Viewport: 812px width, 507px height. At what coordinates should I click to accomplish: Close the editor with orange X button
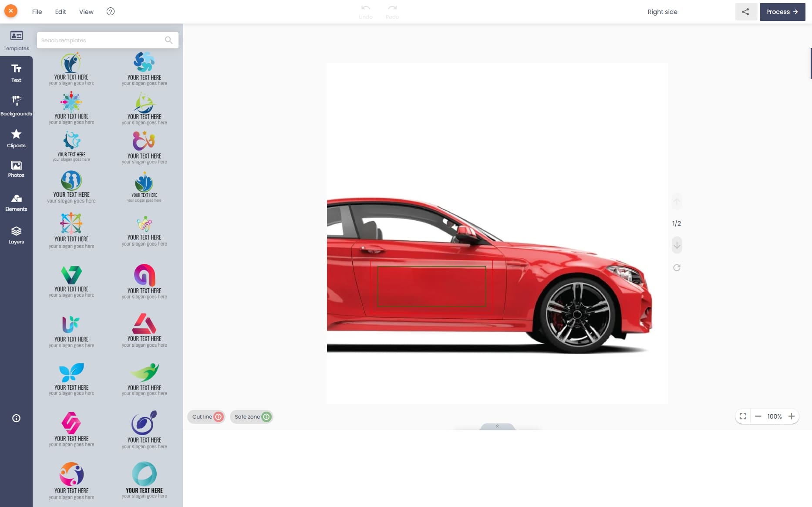pos(11,11)
